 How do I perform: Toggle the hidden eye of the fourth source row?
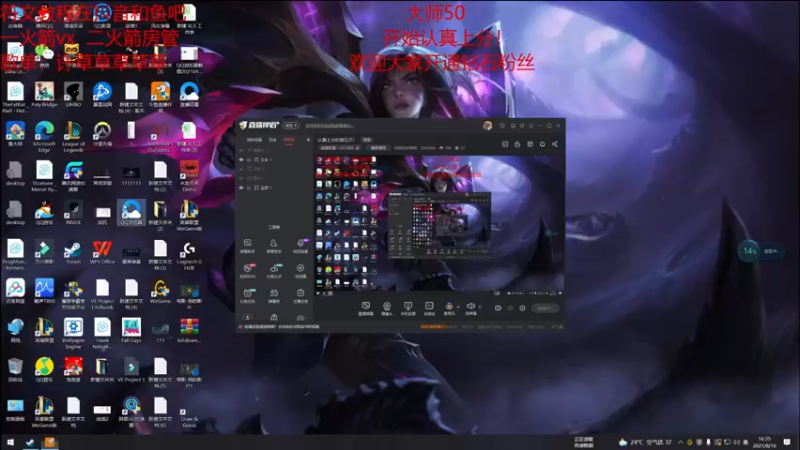(241, 178)
